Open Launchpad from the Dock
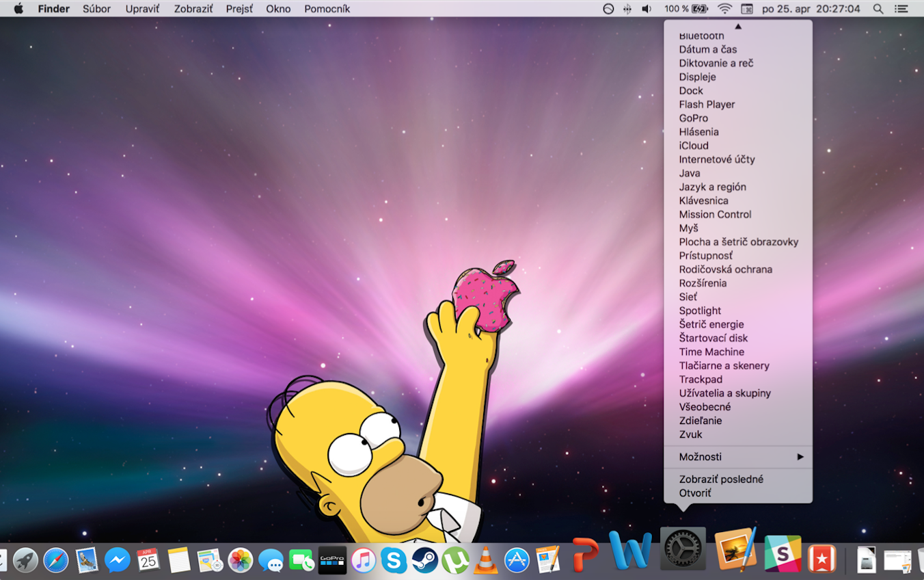924x580 pixels. point(26,560)
